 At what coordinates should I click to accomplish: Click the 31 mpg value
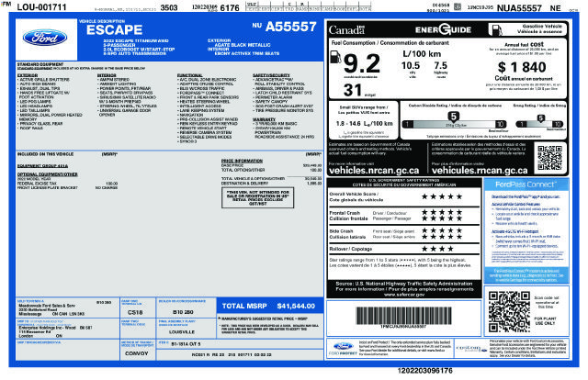point(353,90)
